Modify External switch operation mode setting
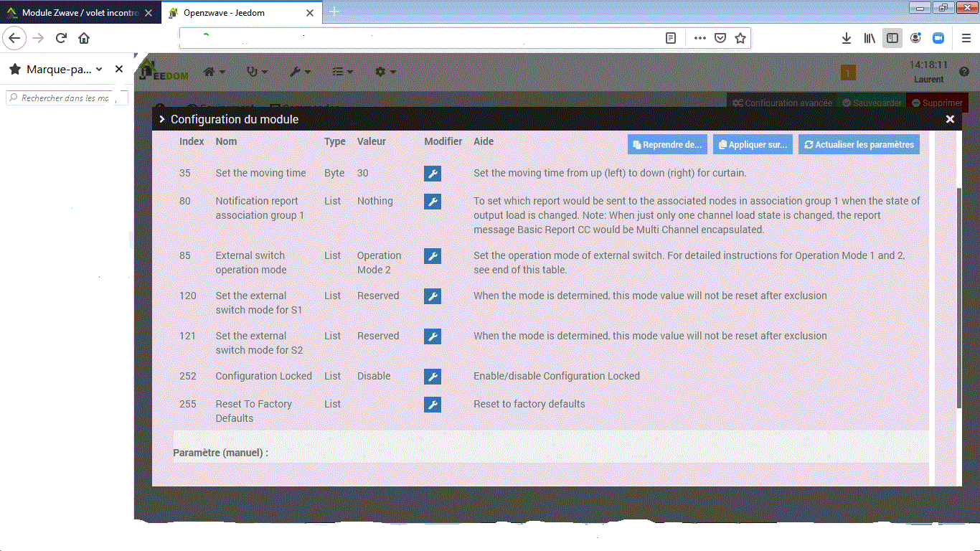Screen dimensions: 980x551 pos(433,256)
